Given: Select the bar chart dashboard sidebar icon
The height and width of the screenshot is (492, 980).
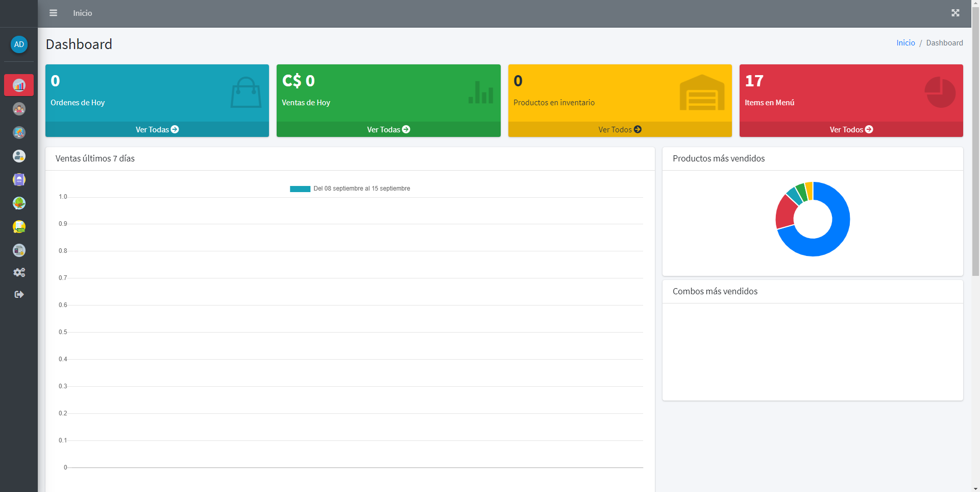Looking at the screenshot, I should 19,85.
